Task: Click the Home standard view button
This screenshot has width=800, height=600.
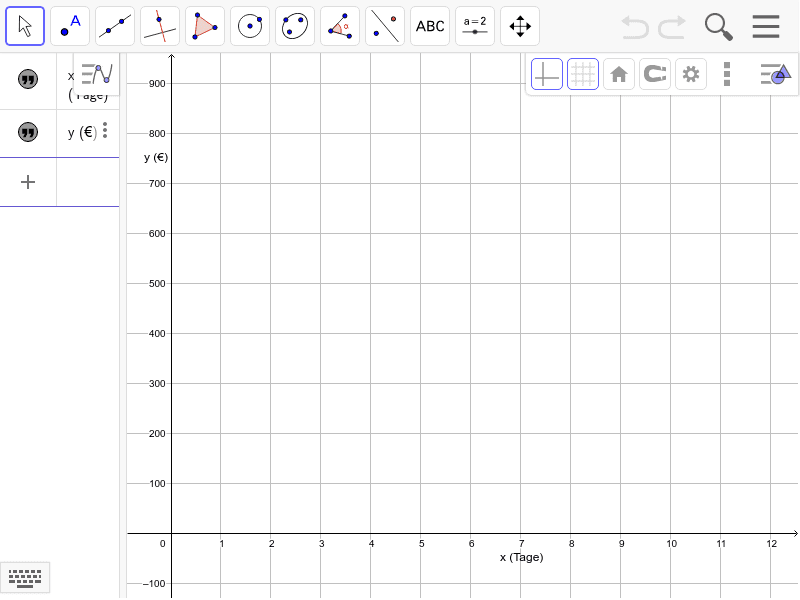Action: tap(619, 74)
